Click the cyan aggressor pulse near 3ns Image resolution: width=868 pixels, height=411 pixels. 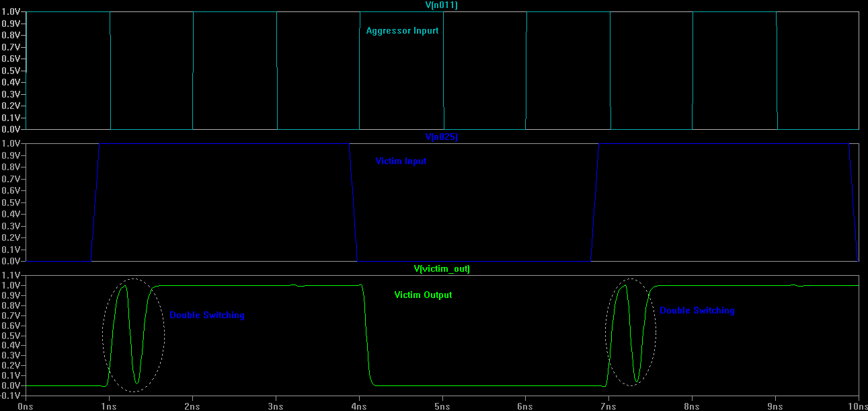pyautogui.click(x=276, y=67)
